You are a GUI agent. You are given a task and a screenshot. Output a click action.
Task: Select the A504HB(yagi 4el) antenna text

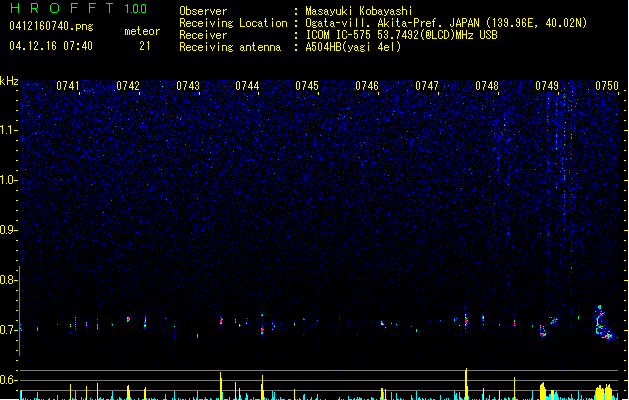(x=353, y=47)
